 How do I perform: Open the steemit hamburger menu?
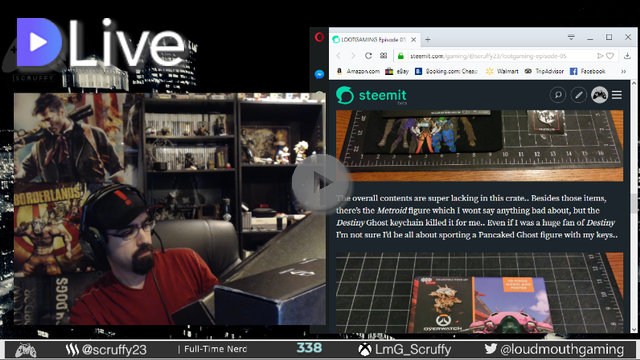617,95
